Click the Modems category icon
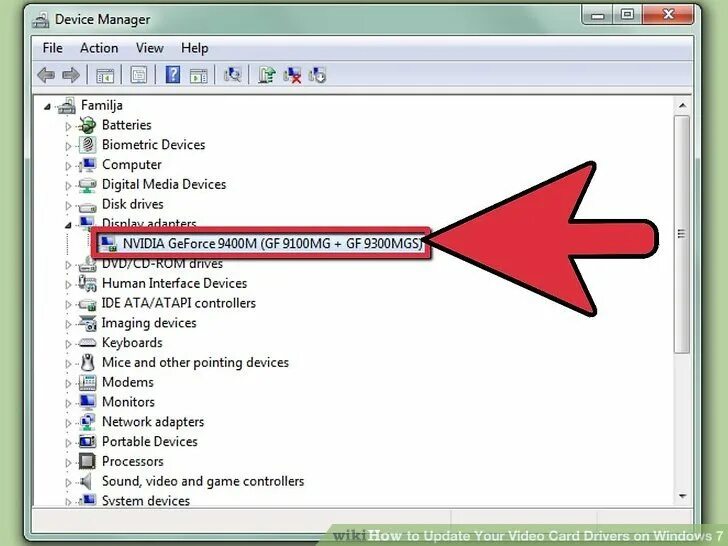728x546 pixels. coord(87,383)
